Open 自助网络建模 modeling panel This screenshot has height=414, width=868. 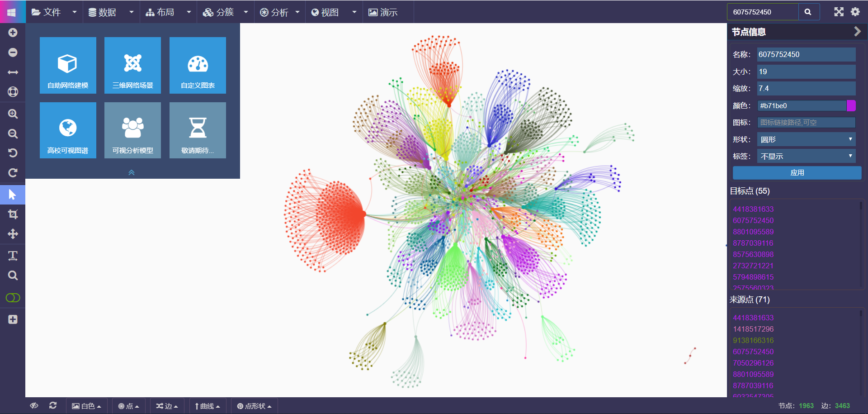pyautogui.click(x=68, y=65)
